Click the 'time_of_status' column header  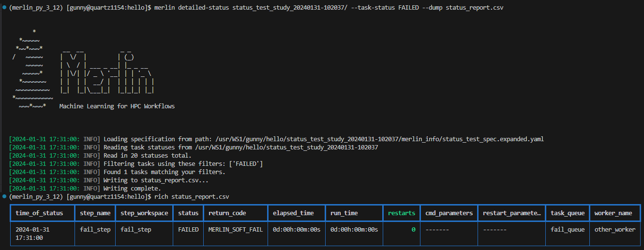pos(40,213)
